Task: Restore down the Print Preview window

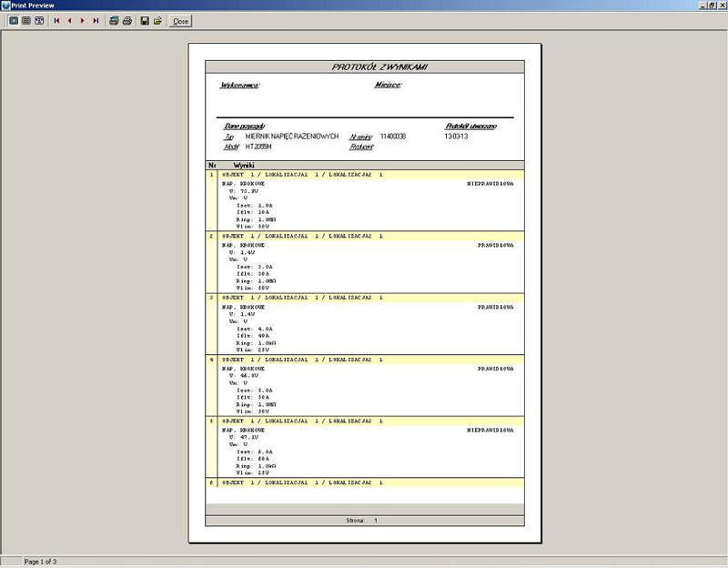Action: 710,5
